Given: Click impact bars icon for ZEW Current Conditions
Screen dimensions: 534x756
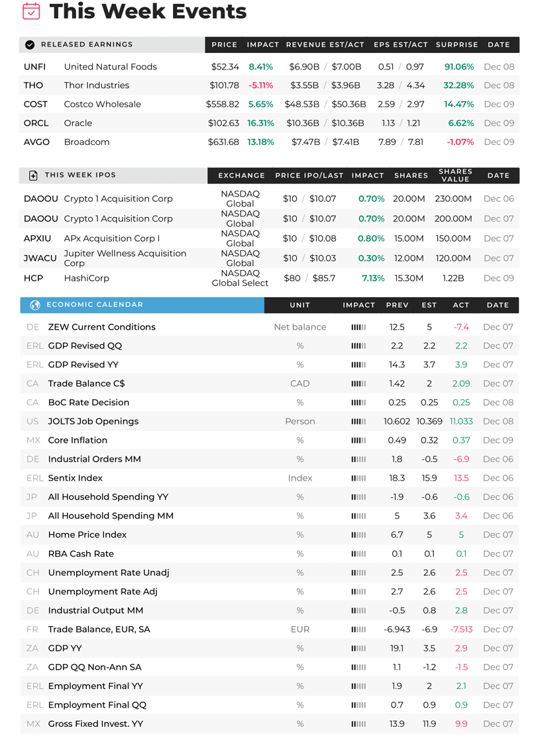Looking at the screenshot, I should pyautogui.click(x=358, y=328).
